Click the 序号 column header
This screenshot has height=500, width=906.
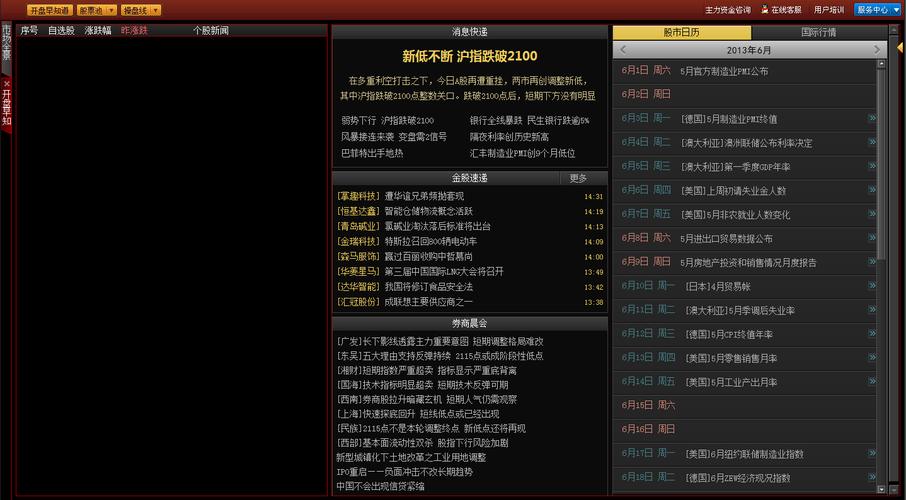point(29,30)
